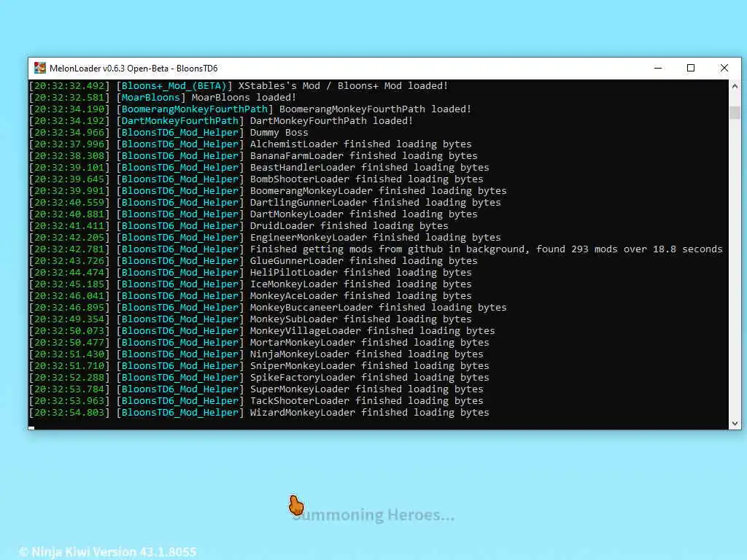Click 'EngineerMonkeyLoader finished loading bytes' line
The width and height of the screenshot is (747, 560).
click(376, 237)
